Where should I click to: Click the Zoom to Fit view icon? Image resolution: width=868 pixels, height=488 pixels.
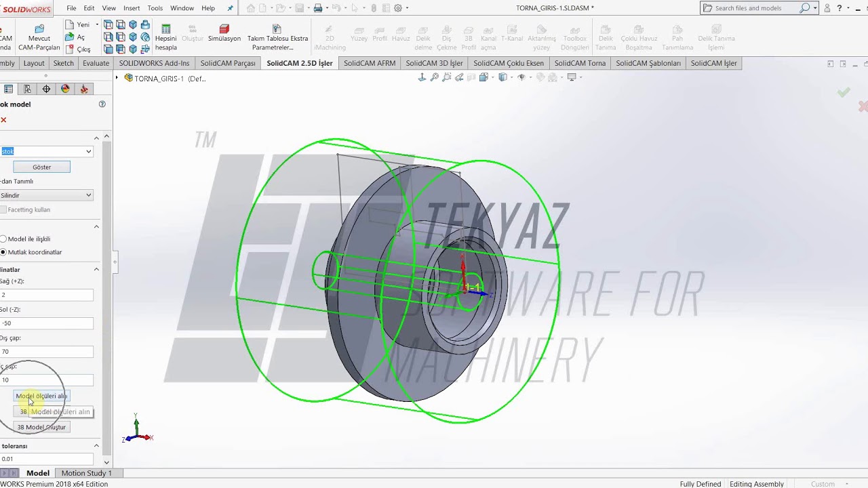(x=434, y=77)
